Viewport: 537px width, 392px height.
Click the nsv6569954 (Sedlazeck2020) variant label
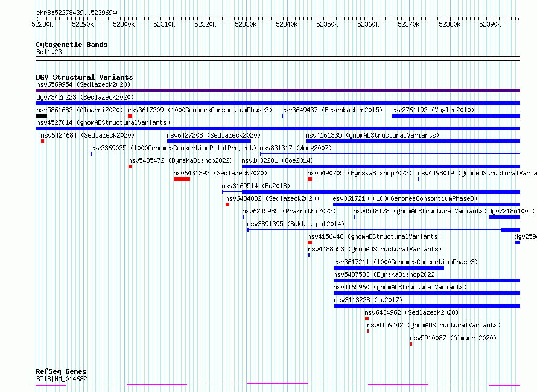83,84
